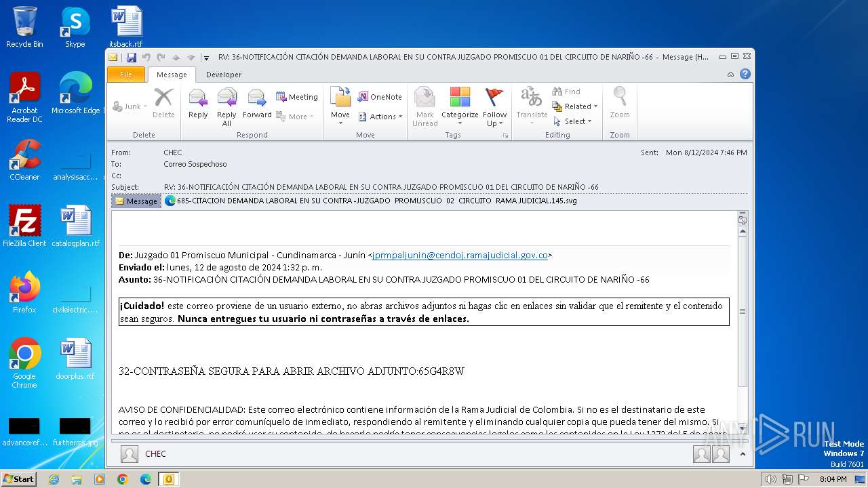Switch to the Developer tab
Screen dimensions: 868x488
224,75
